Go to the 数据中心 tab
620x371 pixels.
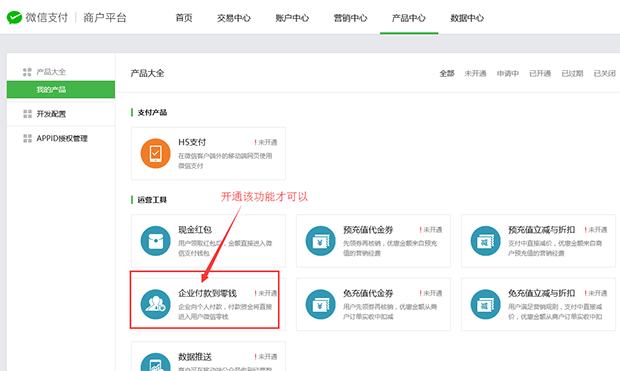pyautogui.click(x=467, y=18)
